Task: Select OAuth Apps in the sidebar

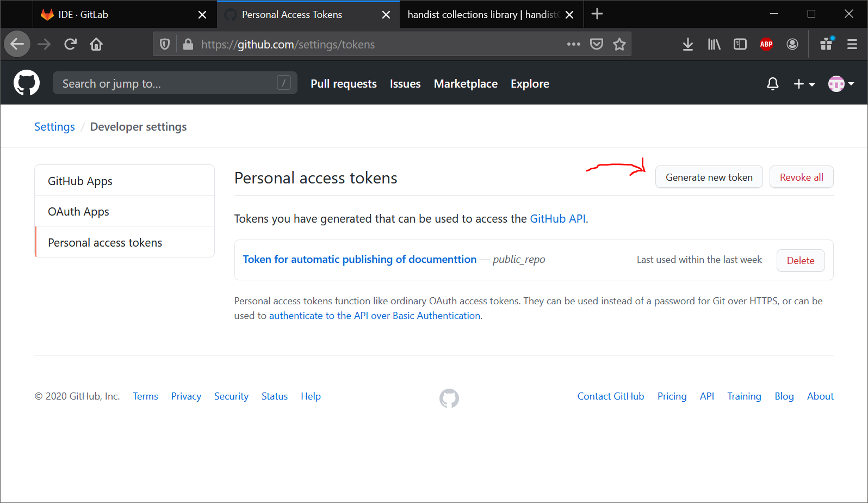Action: pos(78,212)
